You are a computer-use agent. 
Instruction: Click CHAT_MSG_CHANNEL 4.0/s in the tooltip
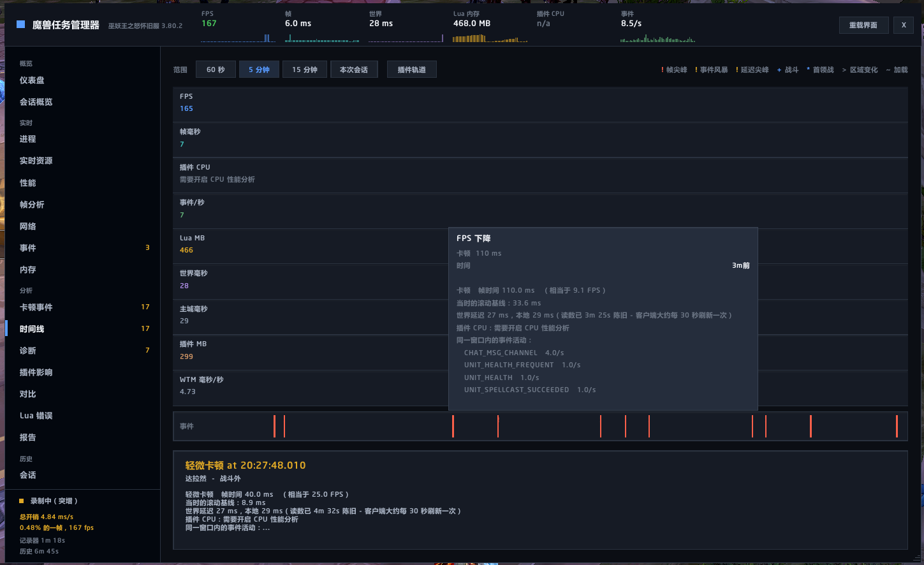click(x=514, y=353)
